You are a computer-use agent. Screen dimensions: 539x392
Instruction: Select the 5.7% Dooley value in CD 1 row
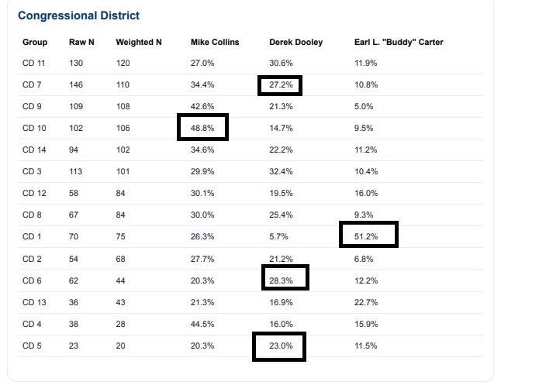[x=278, y=236]
